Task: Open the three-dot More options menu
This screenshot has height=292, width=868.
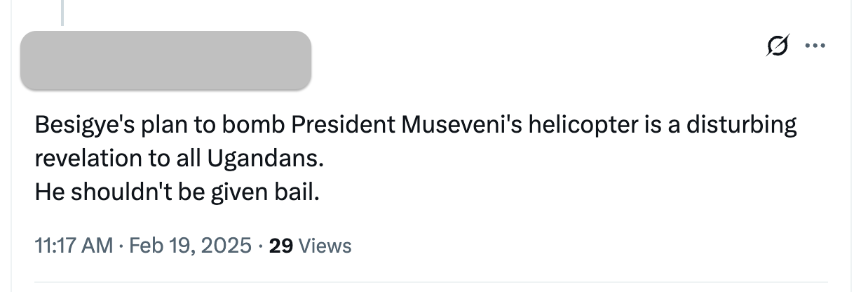Action: [x=815, y=46]
